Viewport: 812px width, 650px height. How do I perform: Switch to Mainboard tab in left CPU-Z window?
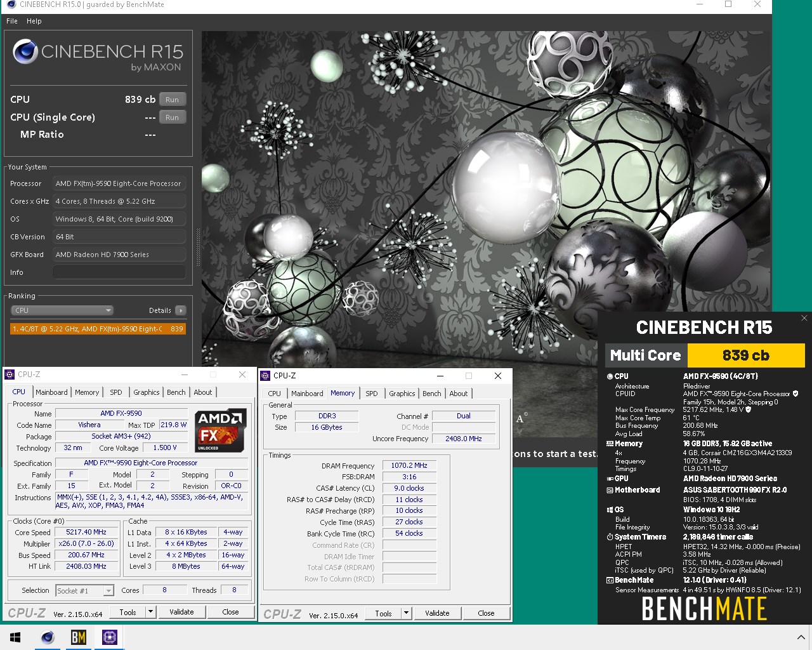(51, 392)
